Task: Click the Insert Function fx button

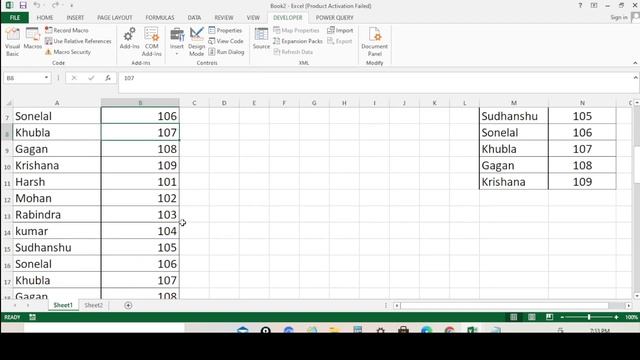Action: coord(108,78)
